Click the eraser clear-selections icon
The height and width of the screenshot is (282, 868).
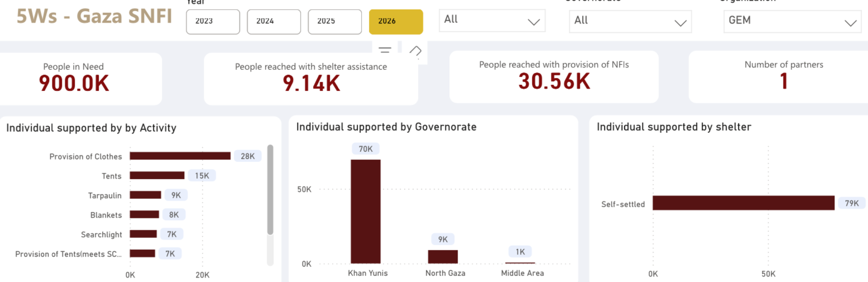click(415, 51)
